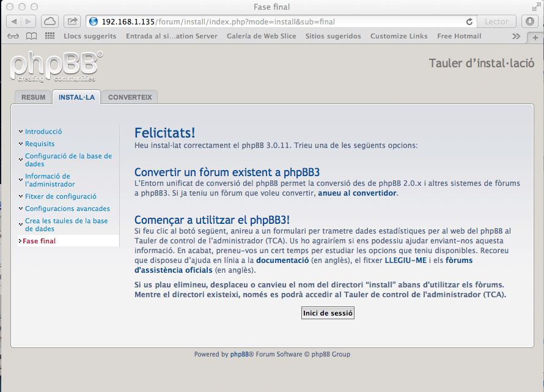544x392 pixels.
Task: Go to Introducció step in sidebar
Action: click(x=43, y=131)
